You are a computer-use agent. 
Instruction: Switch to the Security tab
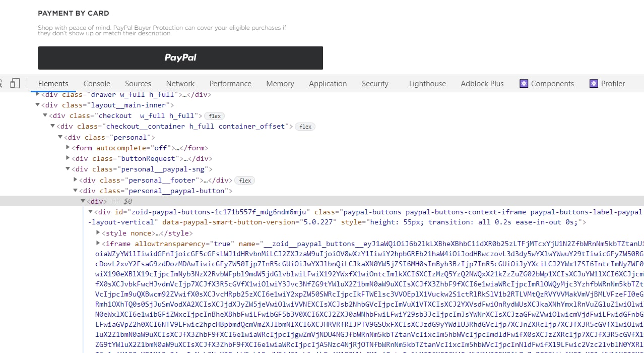(375, 84)
